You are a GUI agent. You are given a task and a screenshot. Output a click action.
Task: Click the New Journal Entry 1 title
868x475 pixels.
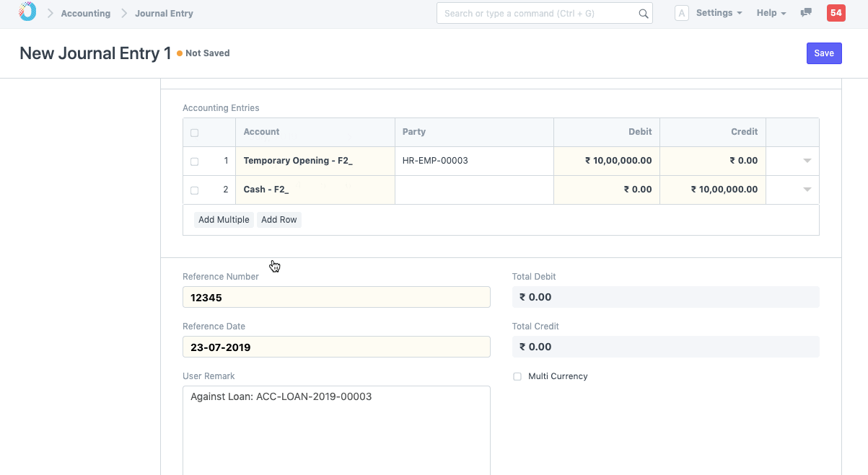[x=95, y=53]
